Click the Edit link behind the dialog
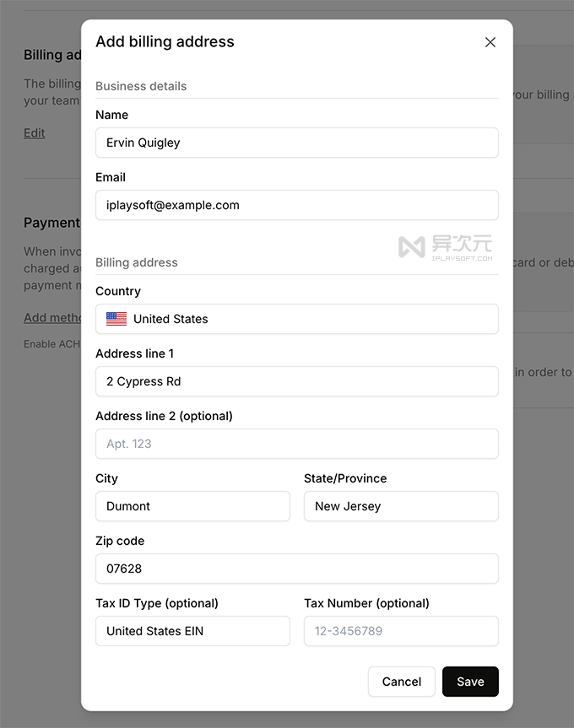This screenshot has width=574, height=728. tap(35, 133)
